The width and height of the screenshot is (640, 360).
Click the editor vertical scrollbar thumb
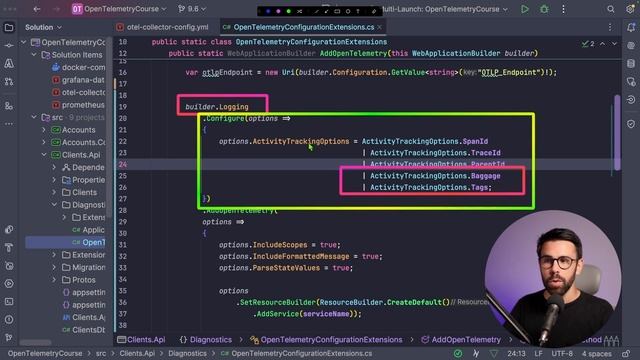coord(617,133)
